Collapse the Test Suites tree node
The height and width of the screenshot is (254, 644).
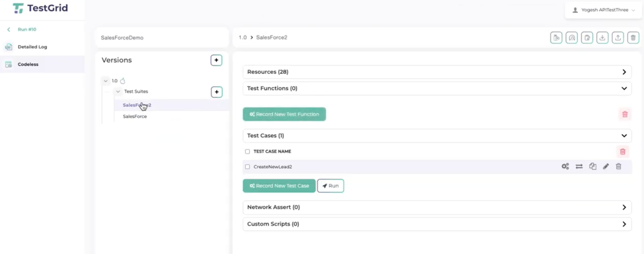point(118,92)
